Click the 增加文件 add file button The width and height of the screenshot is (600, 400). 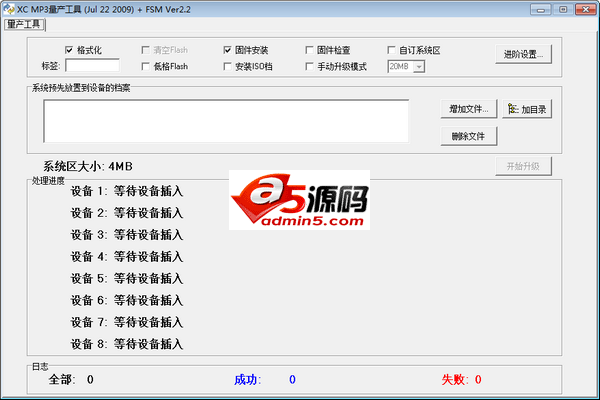tap(469, 109)
